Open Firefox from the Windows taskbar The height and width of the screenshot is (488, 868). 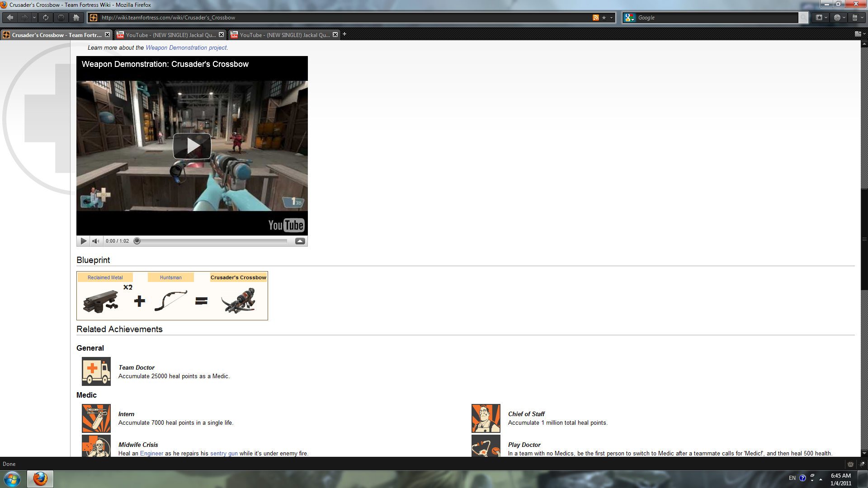[40, 479]
